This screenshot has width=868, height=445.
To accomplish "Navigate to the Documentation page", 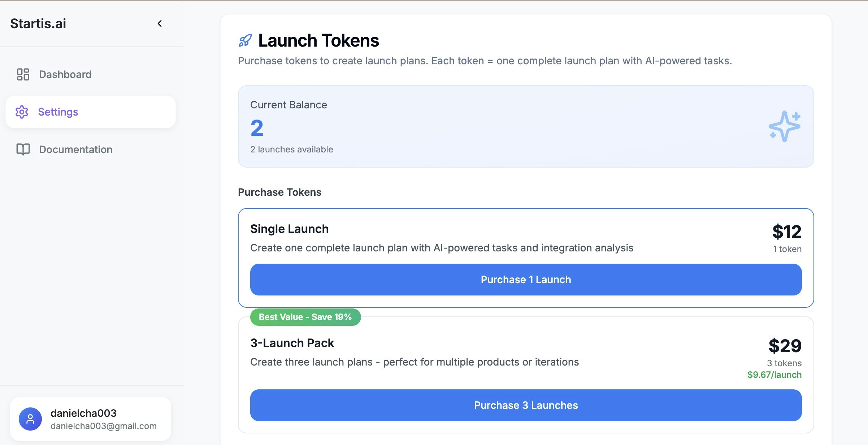I will [x=75, y=150].
